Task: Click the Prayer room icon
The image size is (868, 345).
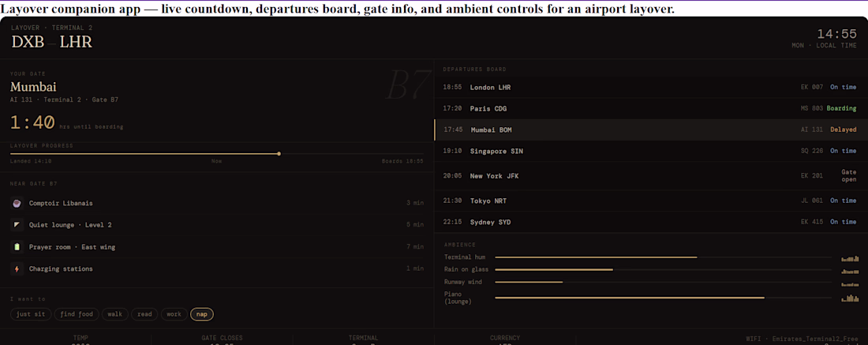Action: (17, 247)
